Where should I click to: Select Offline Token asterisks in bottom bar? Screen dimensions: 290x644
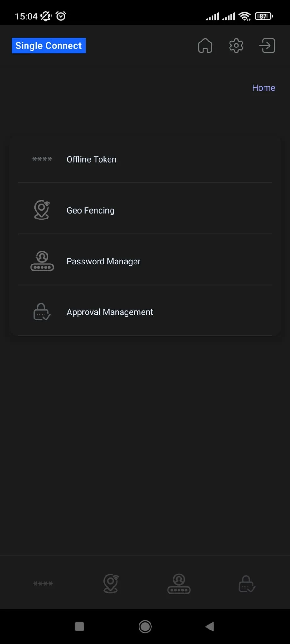(x=43, y=584)
